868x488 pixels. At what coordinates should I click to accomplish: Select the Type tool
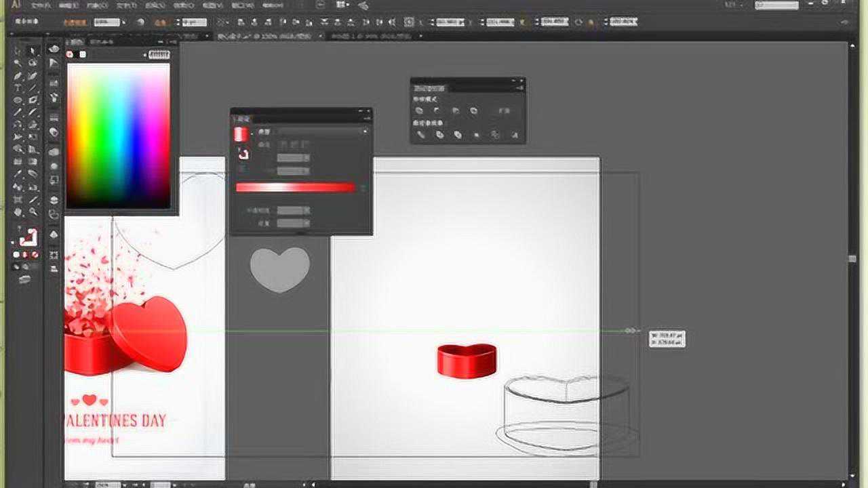[17, 87]
